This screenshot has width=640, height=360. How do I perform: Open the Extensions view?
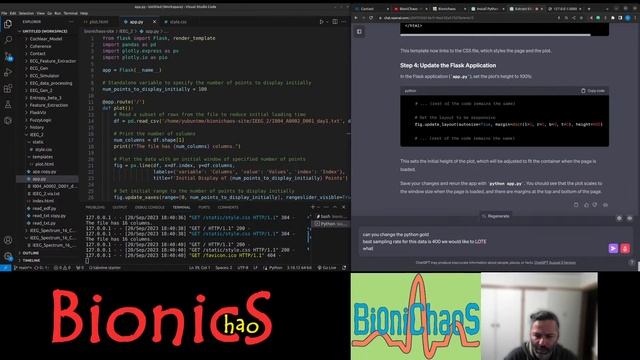8,89
